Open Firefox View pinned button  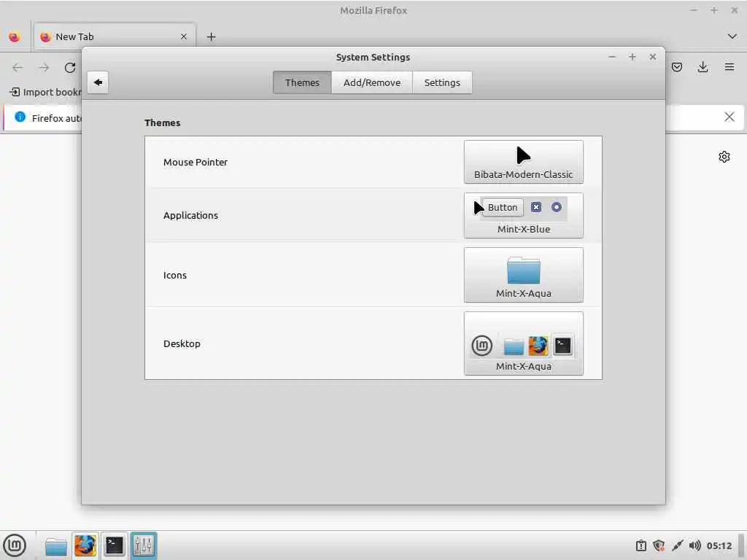click(x=15, y=36)
